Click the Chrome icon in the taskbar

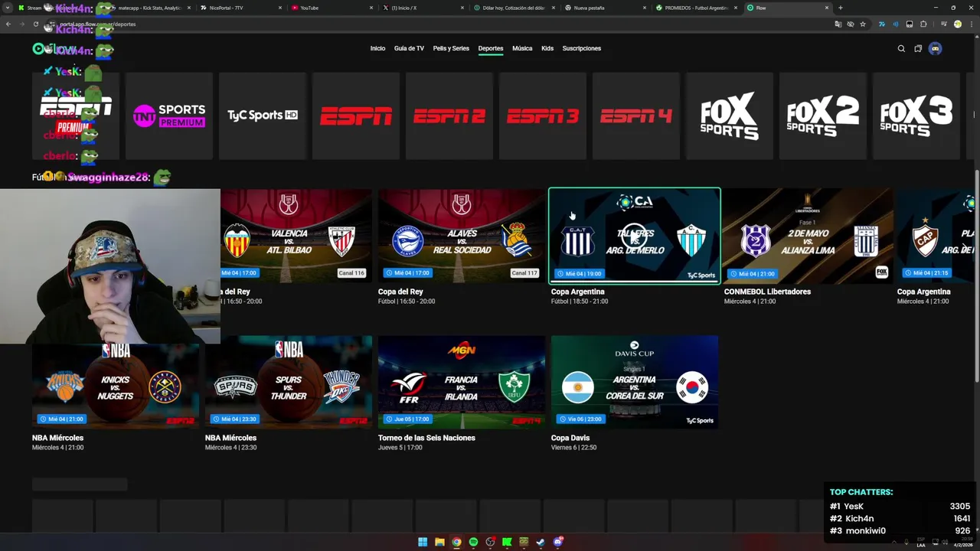(456, 542)
